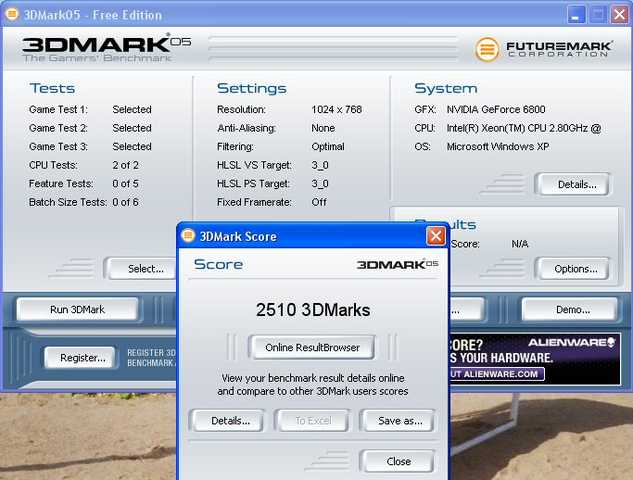This screenshot has width=633, height=480.
Task: Click the 3DMARK05 logo in Score dialog
Action: 397,264
